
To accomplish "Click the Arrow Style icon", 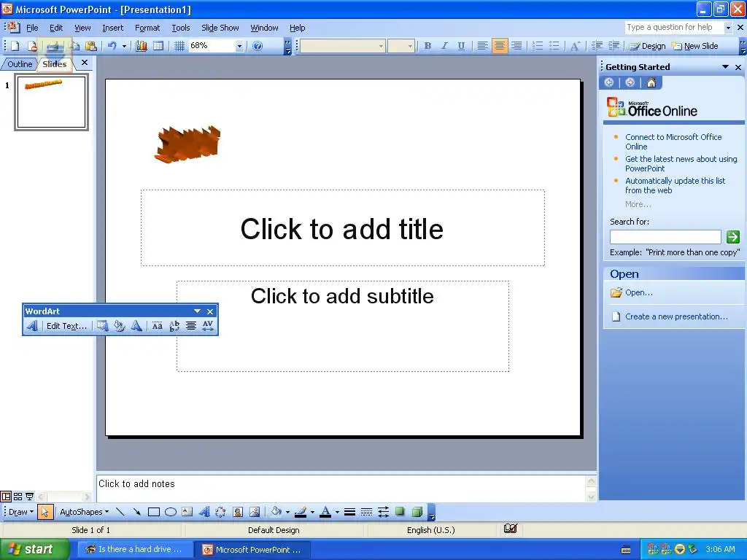I will pyautogui.click(x=383, y=512).
